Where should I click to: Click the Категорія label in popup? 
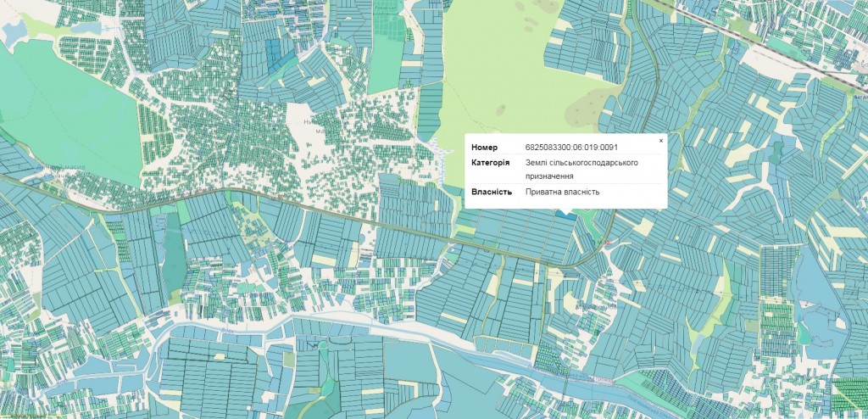pyautogui.click(x=490, y=162)
